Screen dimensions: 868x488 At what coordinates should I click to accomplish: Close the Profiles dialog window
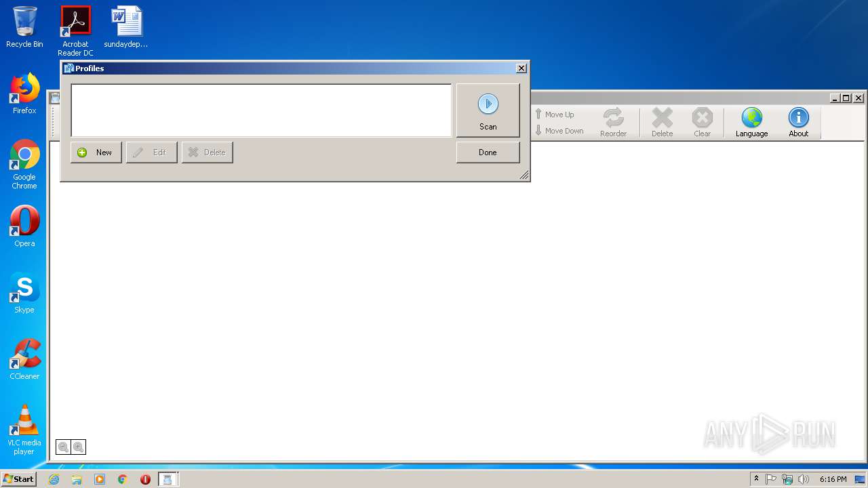[x=521, y=68]
